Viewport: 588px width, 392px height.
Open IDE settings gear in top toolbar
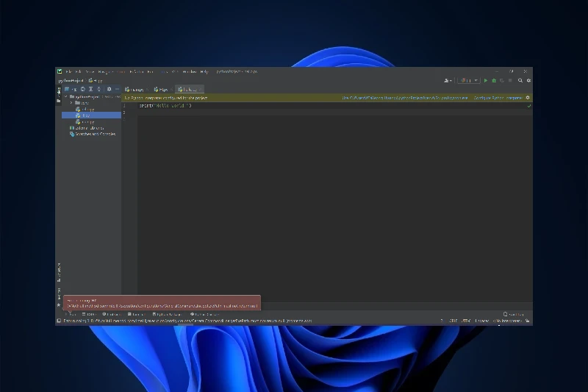[x=528, y=81]
